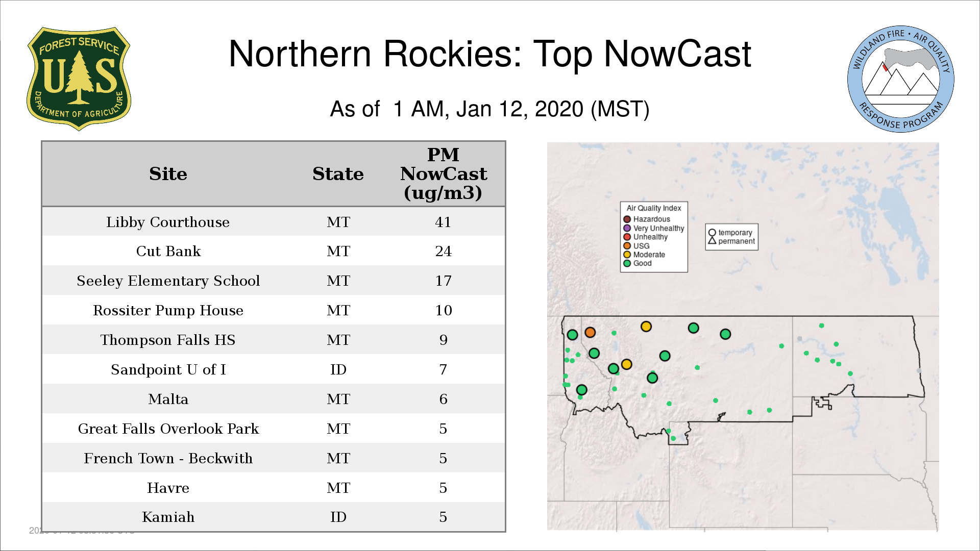
Task: Click the yellow Moderate marker at the top of Montana
Action: coord(646,327)
